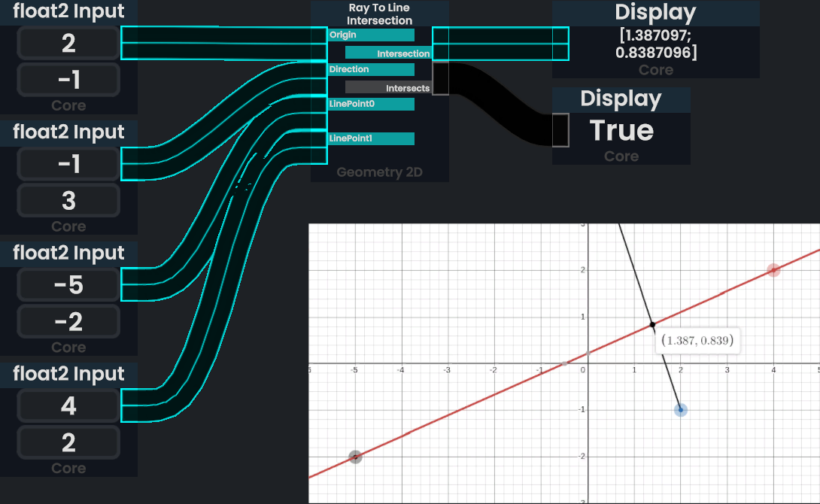Select the blue ray origin point on graph
Screen dimensions: 820x504
tap(681, 410)
